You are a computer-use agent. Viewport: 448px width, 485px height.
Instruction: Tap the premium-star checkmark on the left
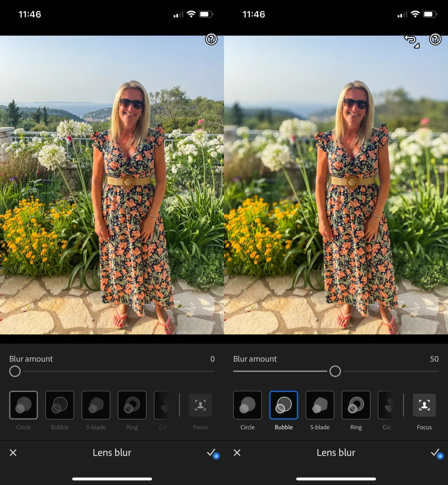[x=212, y=453]
